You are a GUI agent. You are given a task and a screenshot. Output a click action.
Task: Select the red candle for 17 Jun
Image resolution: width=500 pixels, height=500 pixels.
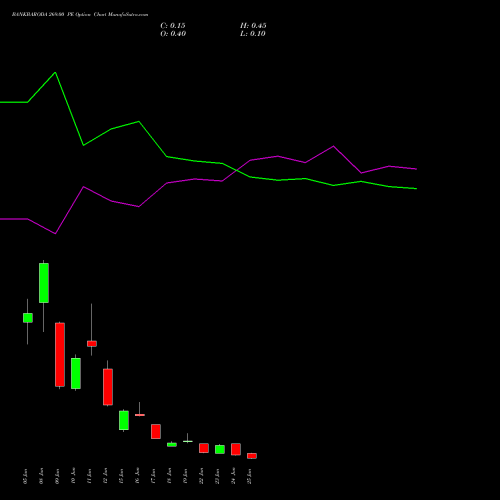point(156,431)
